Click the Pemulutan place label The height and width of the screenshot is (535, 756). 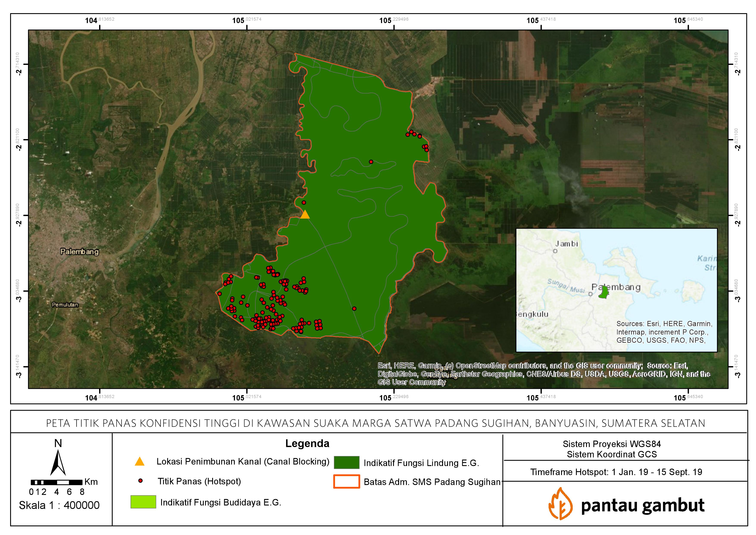click(x=65, y=305)
